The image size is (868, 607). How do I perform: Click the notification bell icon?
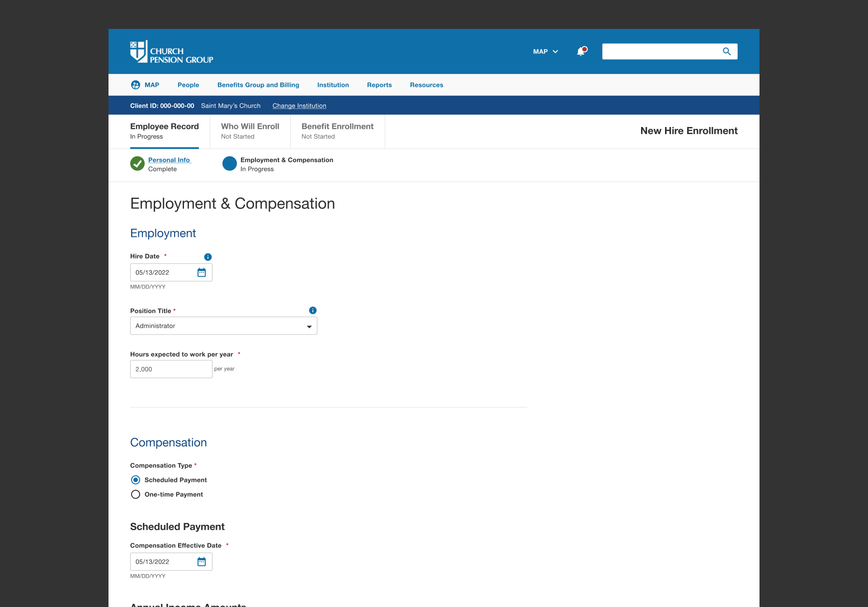pyautogui.click(x=581, y=52)
